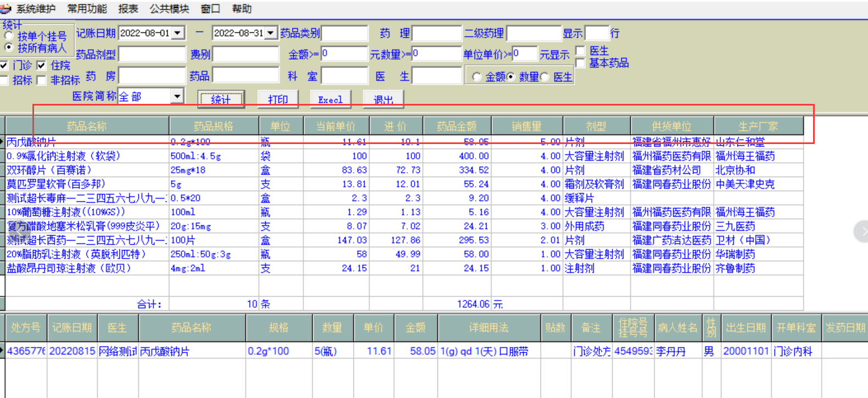Viewport: 868px width, 398px height.
Task: Select the 莫匹罗星软膏(百多邦) row
Action: pos(404,184)
